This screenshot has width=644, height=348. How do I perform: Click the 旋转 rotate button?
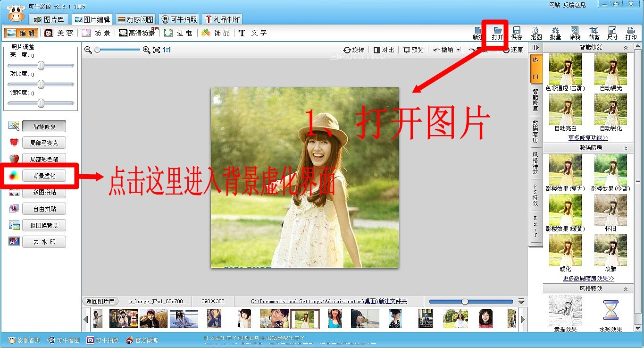coord(354,50)
